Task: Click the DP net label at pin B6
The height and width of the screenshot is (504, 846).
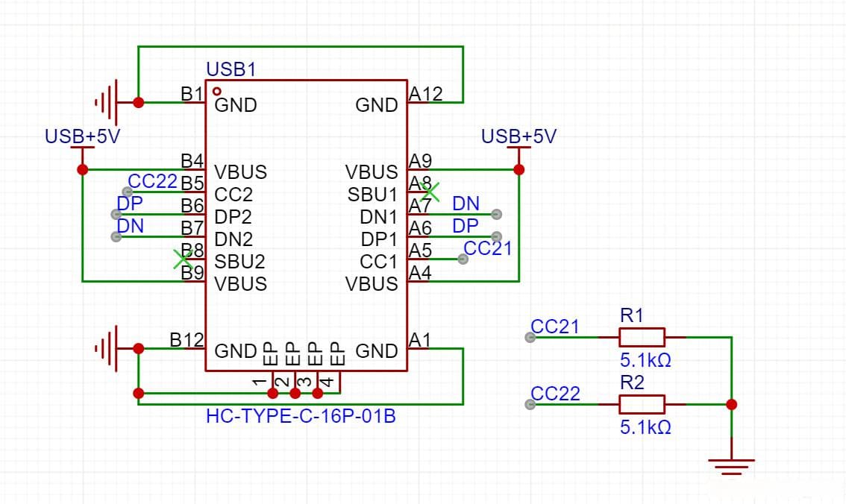Action: [x=130, y=204]
